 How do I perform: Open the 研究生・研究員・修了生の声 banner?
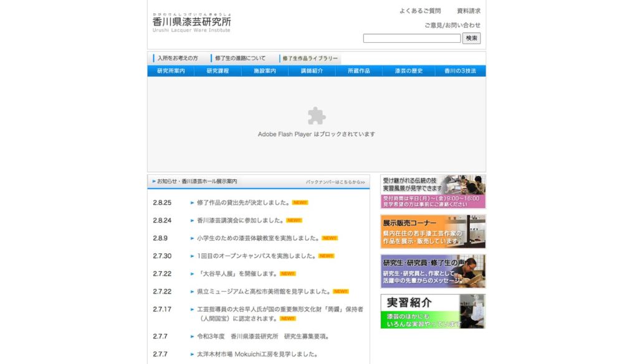[431, 271]
